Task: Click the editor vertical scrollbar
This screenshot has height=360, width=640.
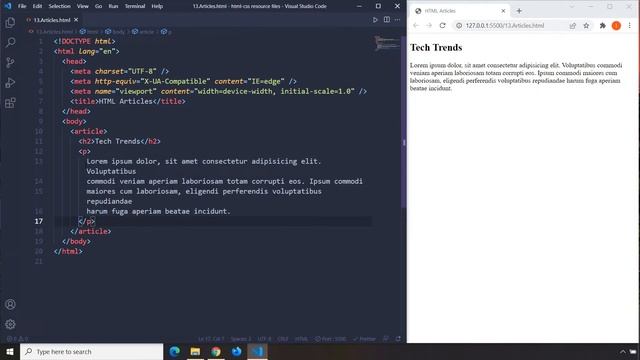Action: [404, 122]
